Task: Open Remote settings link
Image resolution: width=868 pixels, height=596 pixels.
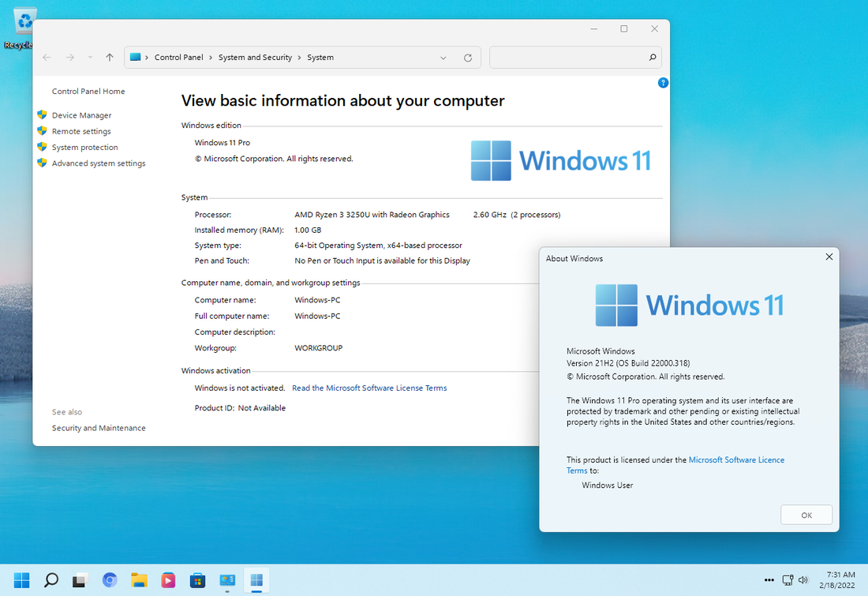Action: pyautogui.click(x=81, y=131)
